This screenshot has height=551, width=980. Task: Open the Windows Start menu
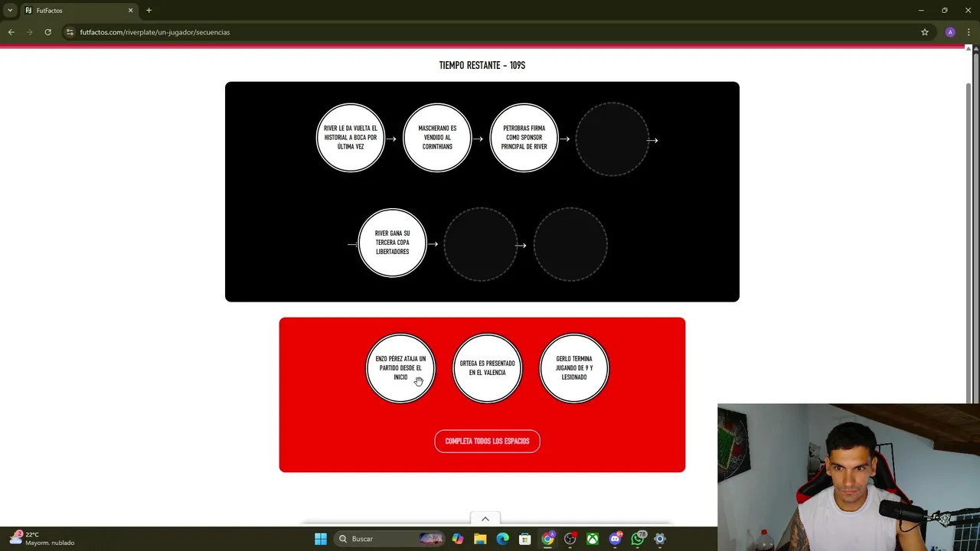[x=321, y=539]
